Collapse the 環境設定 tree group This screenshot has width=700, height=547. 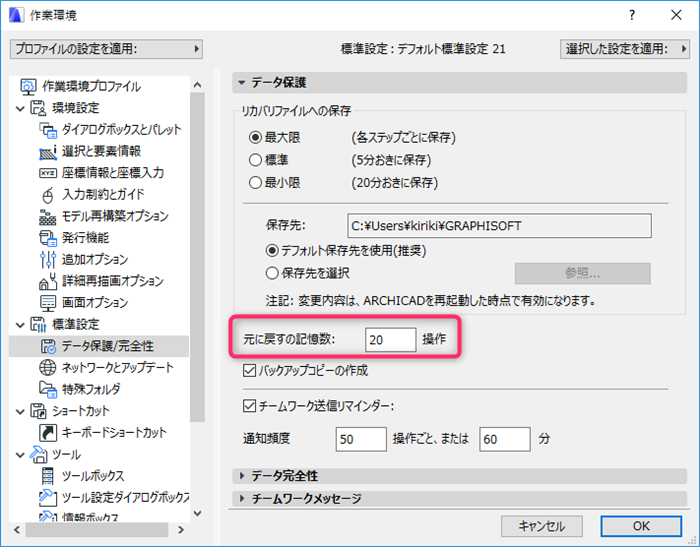pyautogui.click(x=20, y=108)
